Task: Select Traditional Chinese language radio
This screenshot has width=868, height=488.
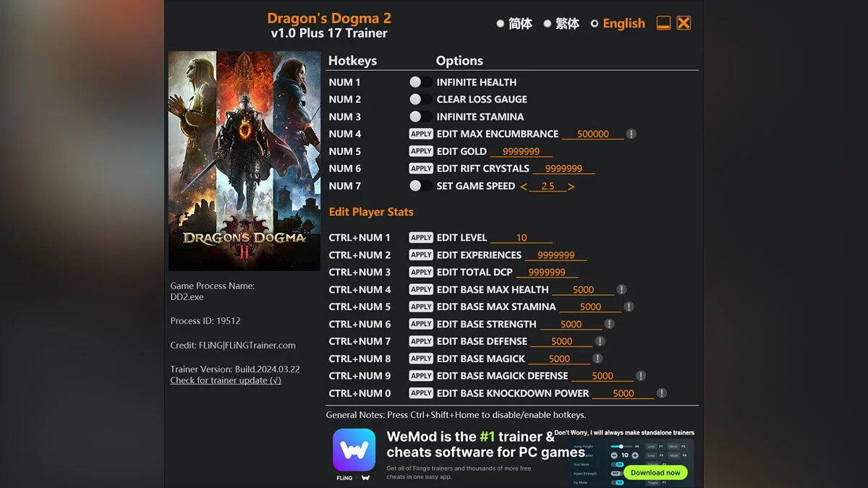Action: (x=548, y=23)
